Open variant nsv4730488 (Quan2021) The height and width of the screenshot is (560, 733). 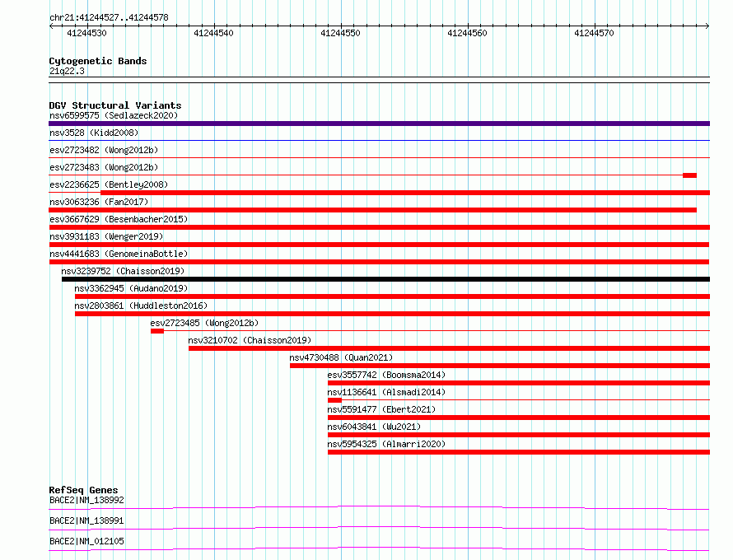click(x=341, y=357)
